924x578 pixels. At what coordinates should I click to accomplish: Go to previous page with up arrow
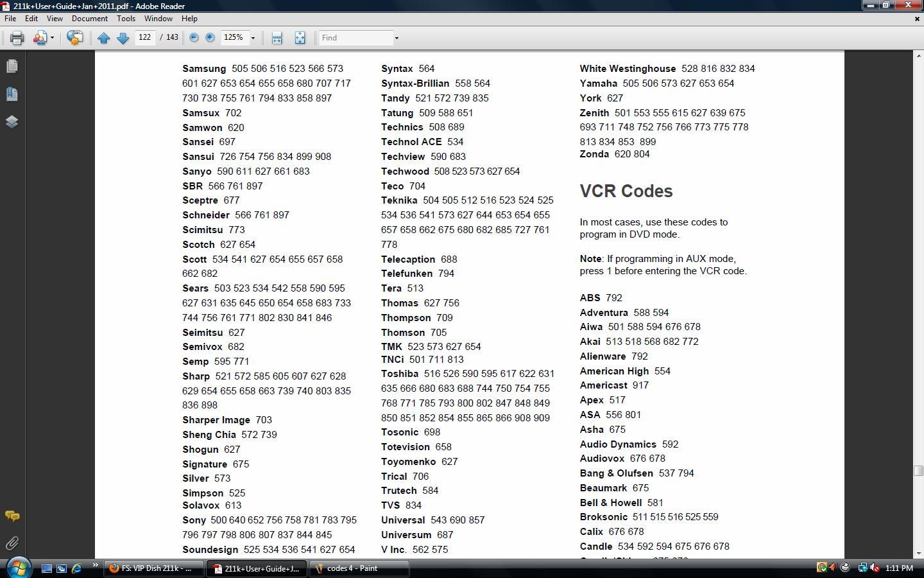click(103, 38)
